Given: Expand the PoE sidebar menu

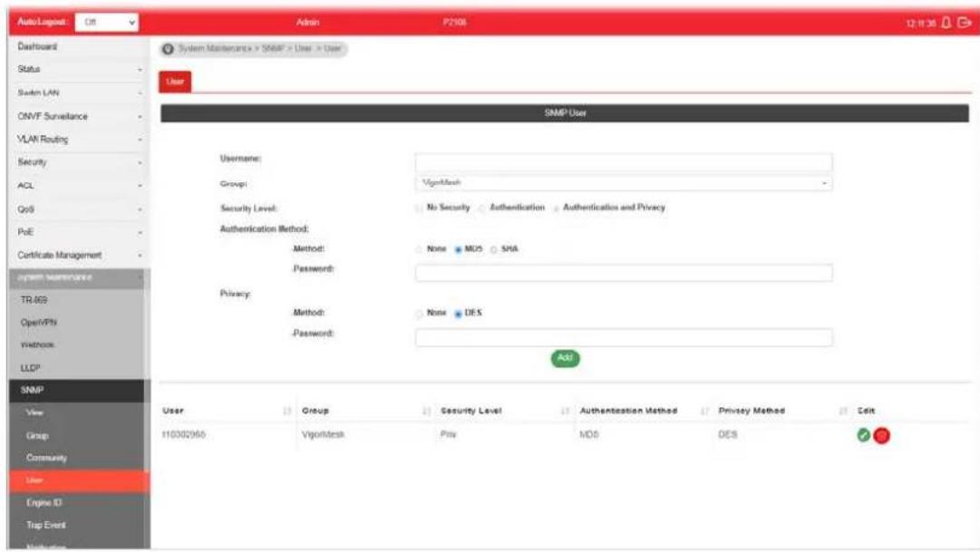Looking at the screenshot, I should coord(78,232).
